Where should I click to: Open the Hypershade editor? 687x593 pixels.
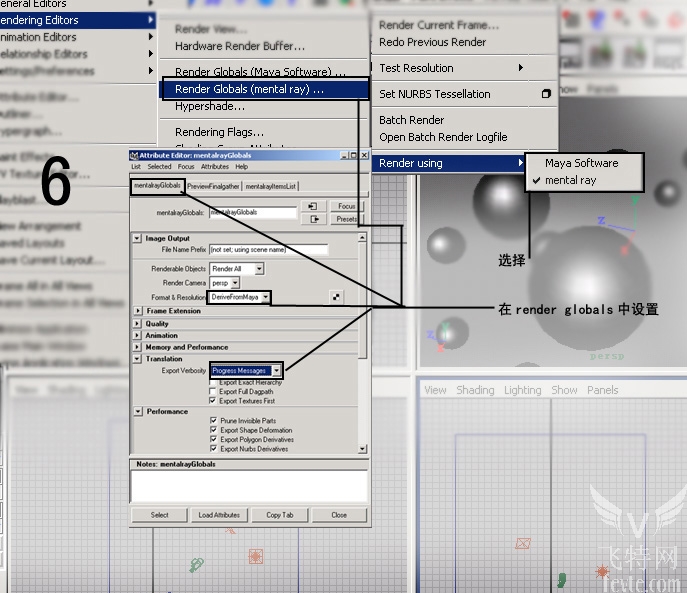coord(210,107)
